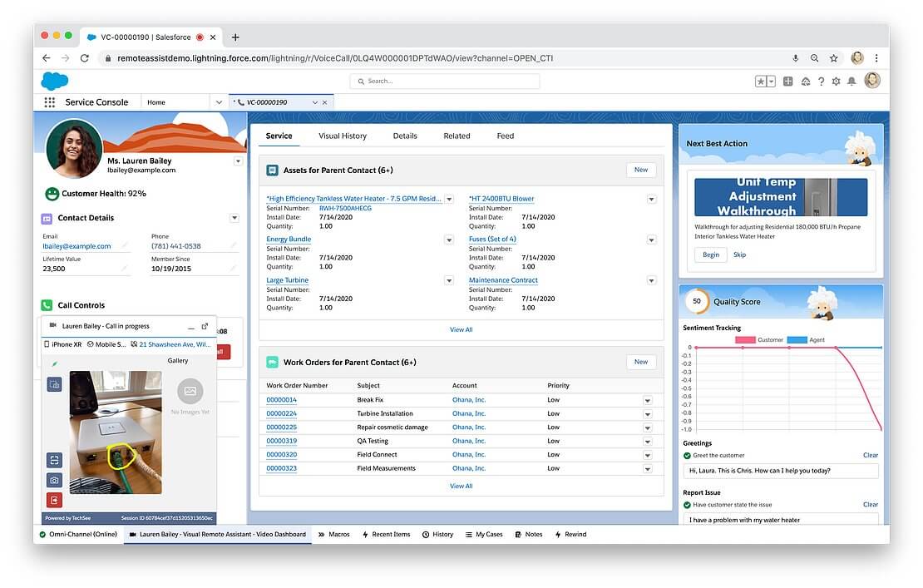Open favorites list dropdown arrow
This screenshot has width=923, height=588.
[772, 82]
